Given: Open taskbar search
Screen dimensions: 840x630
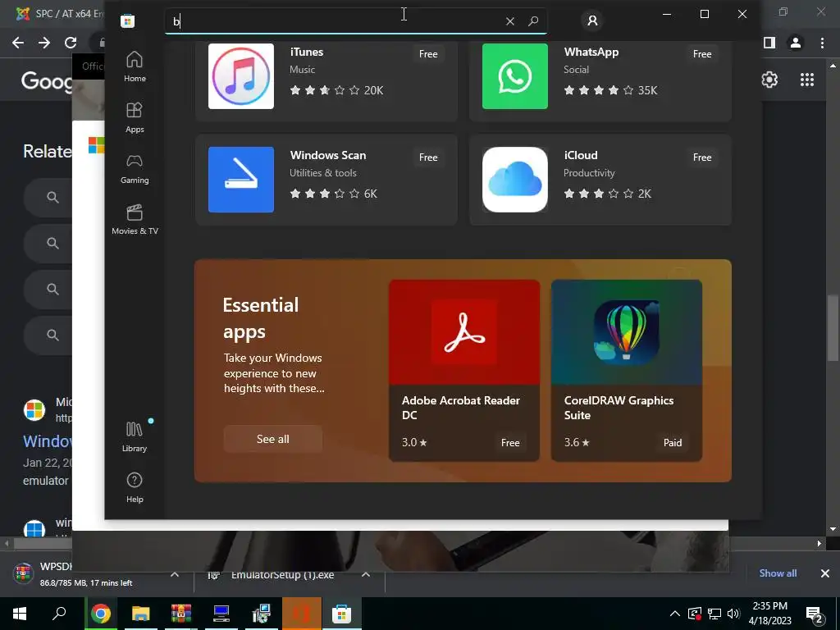Looking at the screenshot, I should pos(59,614).
